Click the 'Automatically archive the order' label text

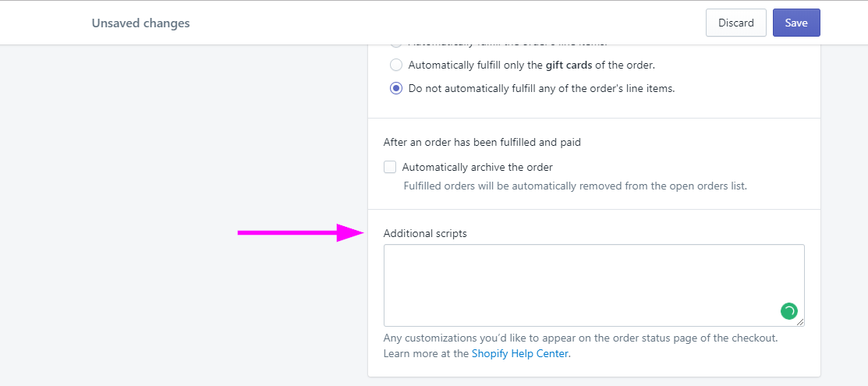[x=478, y=167]
